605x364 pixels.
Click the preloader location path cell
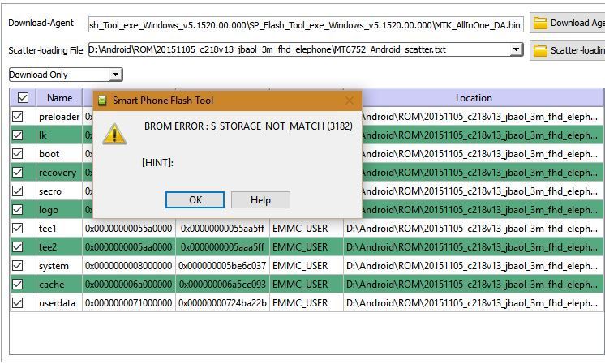coord(483,117)
